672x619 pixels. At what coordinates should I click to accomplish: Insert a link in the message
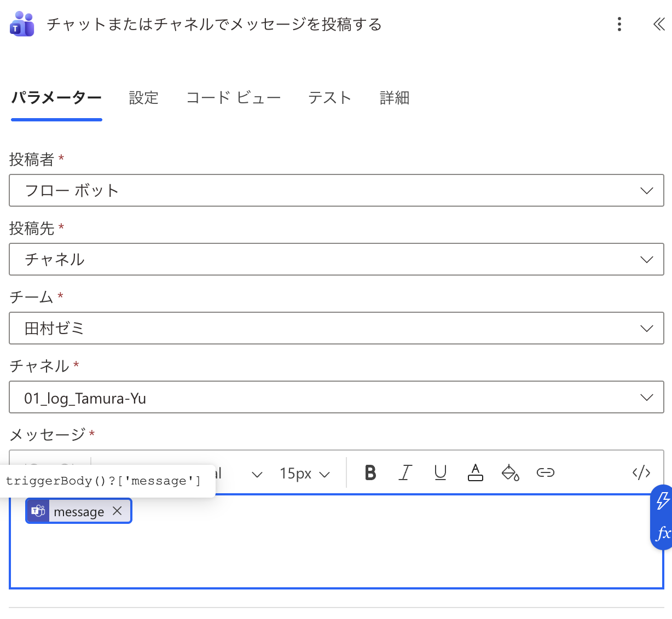(545, 472)
